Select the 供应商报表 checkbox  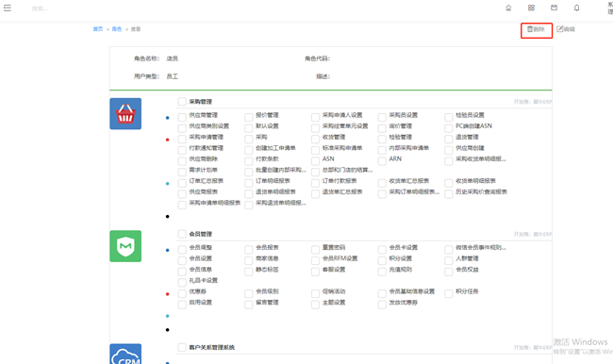pos(182,193)
